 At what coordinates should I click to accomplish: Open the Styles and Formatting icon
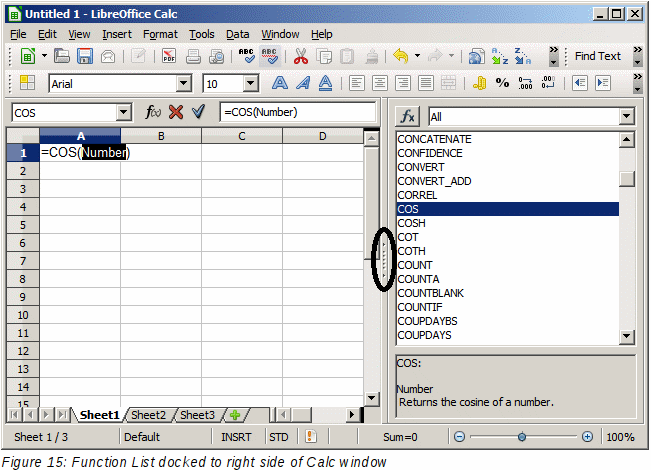(x=27, y=83)
